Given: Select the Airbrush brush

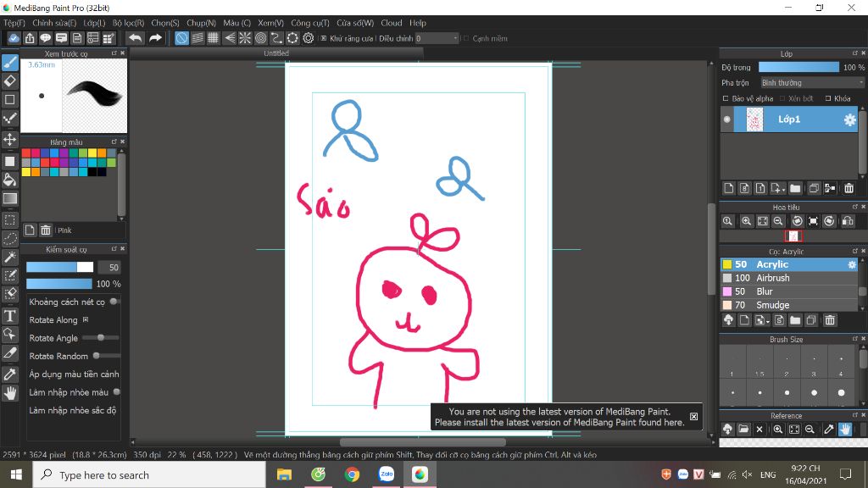Looking at the screenshot, I should pos(789,278).
